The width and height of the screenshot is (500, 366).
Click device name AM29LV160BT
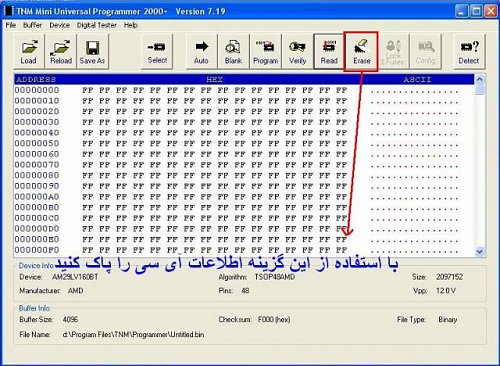tap(75, 277)
